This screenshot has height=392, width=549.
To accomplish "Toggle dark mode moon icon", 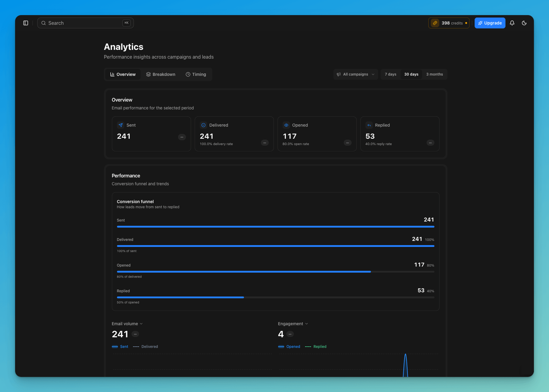I will 524,23.
